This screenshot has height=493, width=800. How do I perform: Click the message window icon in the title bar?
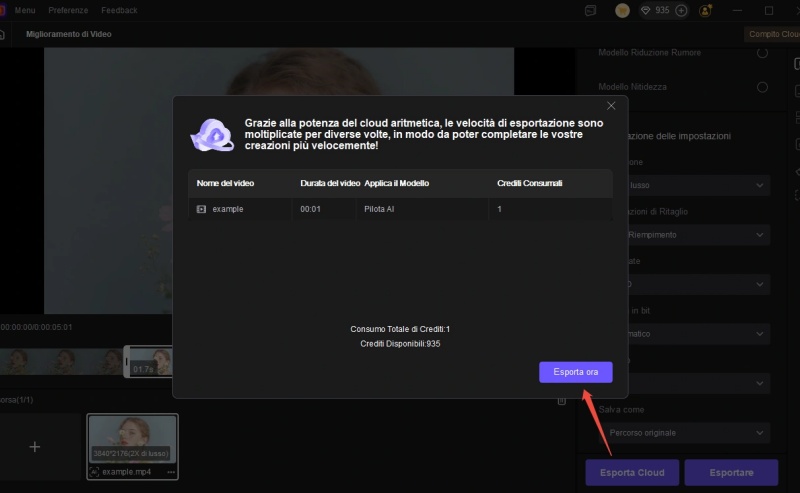(590, 10)
